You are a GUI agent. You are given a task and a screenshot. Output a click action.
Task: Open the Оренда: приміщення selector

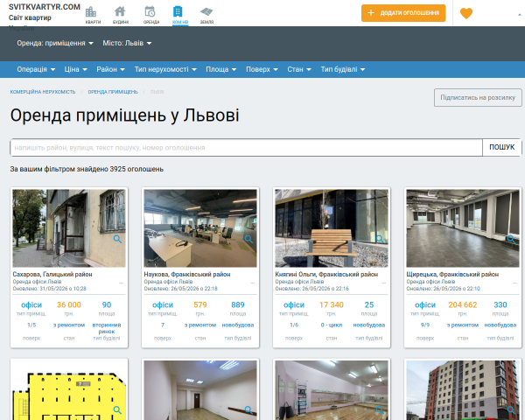tap(55, 43)
